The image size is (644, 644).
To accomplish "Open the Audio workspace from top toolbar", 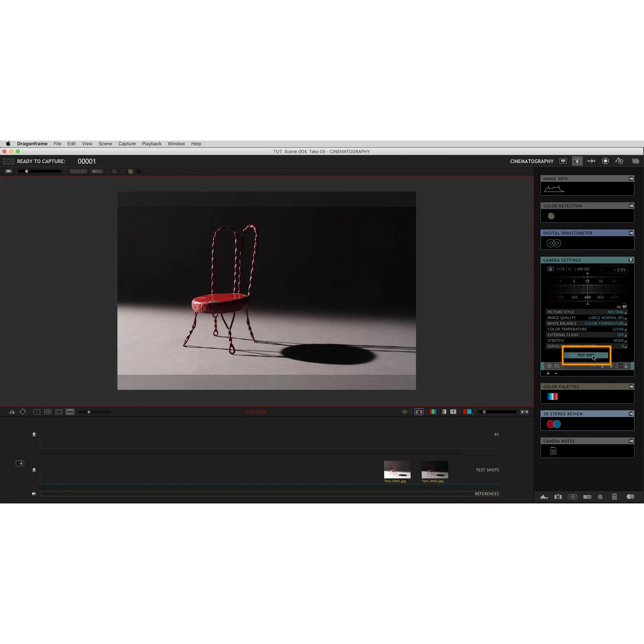I will [x=591, y=161].
